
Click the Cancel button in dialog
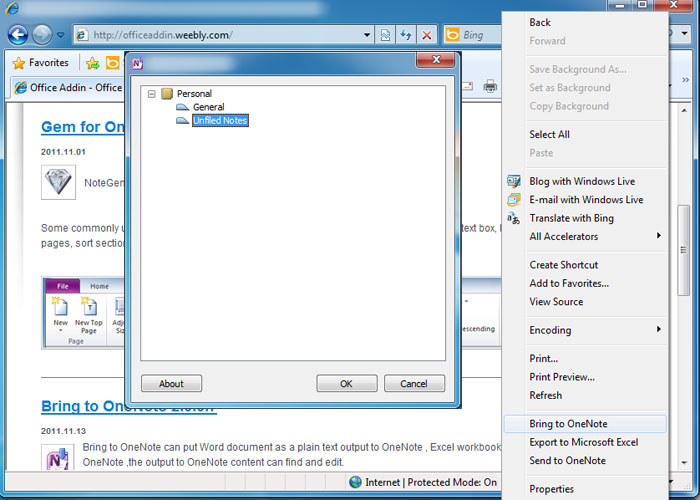point(414,383)
